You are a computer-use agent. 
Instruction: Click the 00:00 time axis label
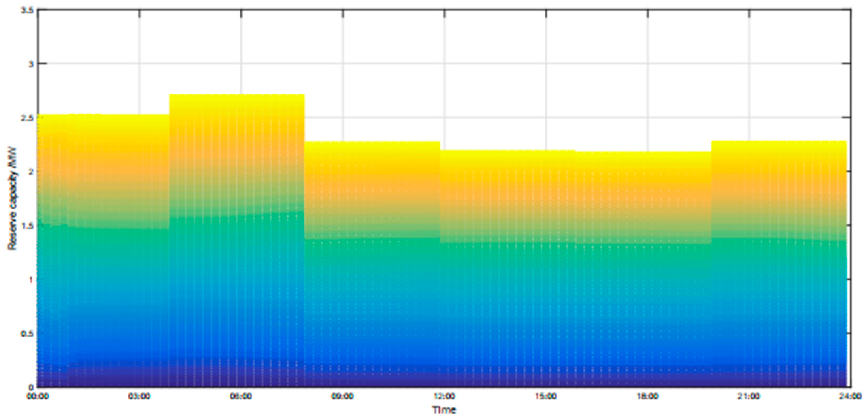tap(37, 397)
